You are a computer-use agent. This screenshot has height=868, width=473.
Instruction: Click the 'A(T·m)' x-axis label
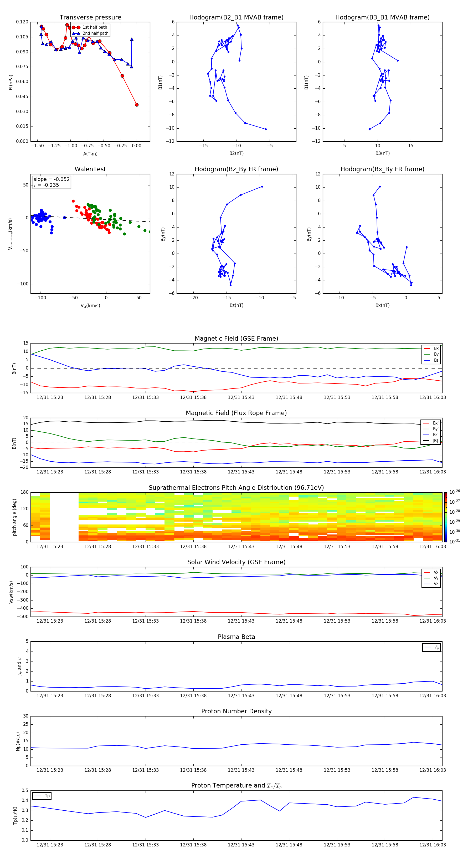point(90,154)
